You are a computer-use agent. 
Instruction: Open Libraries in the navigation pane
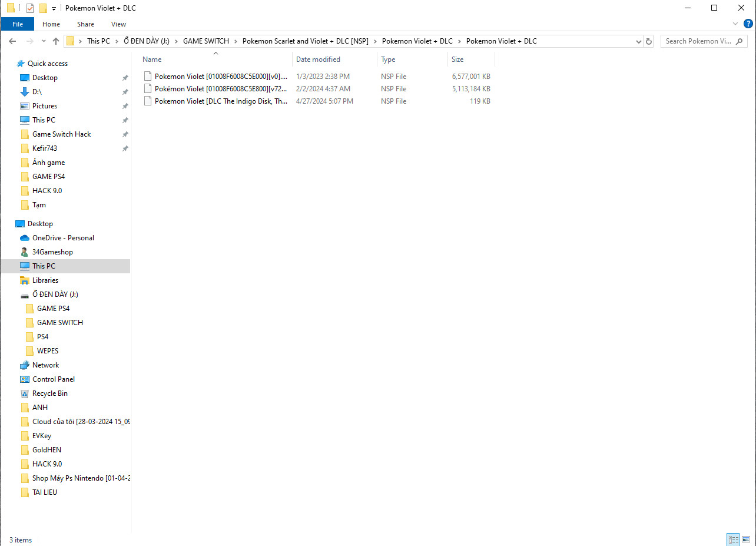coord(45,280)
